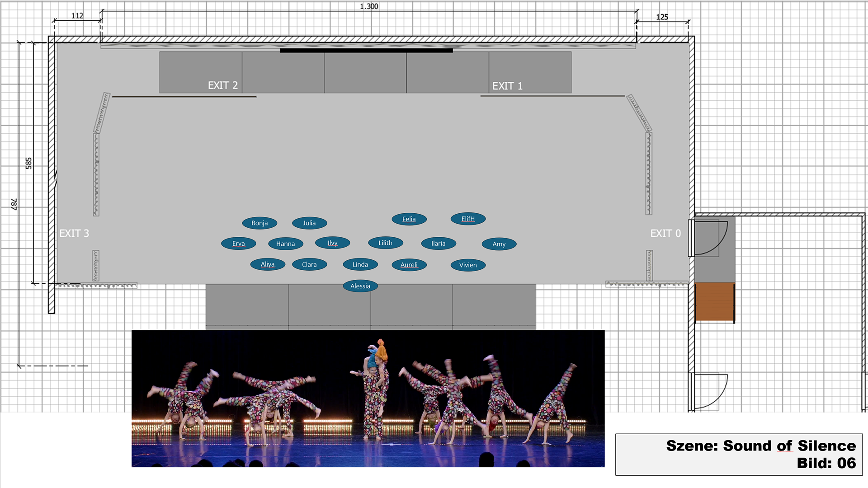Select the Clara dancer marker

pyautogui.click(x=309, y=264)
